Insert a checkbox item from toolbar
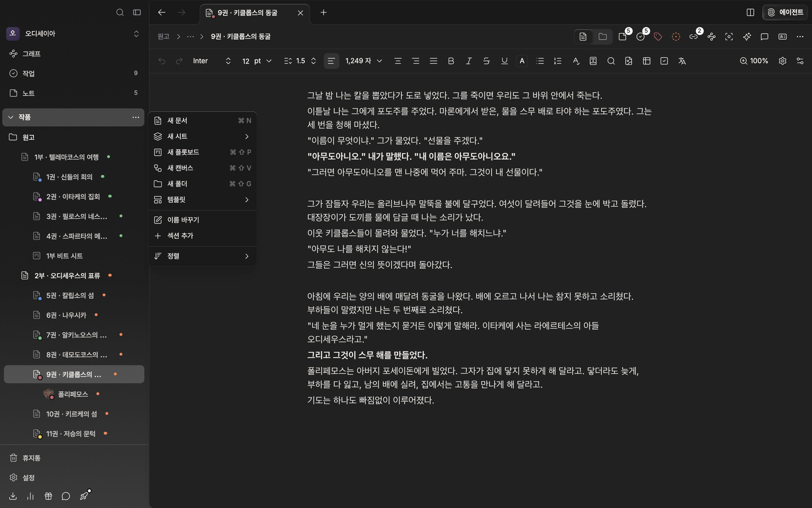This screenshot has height=508, width=812. tap(664, 61)
